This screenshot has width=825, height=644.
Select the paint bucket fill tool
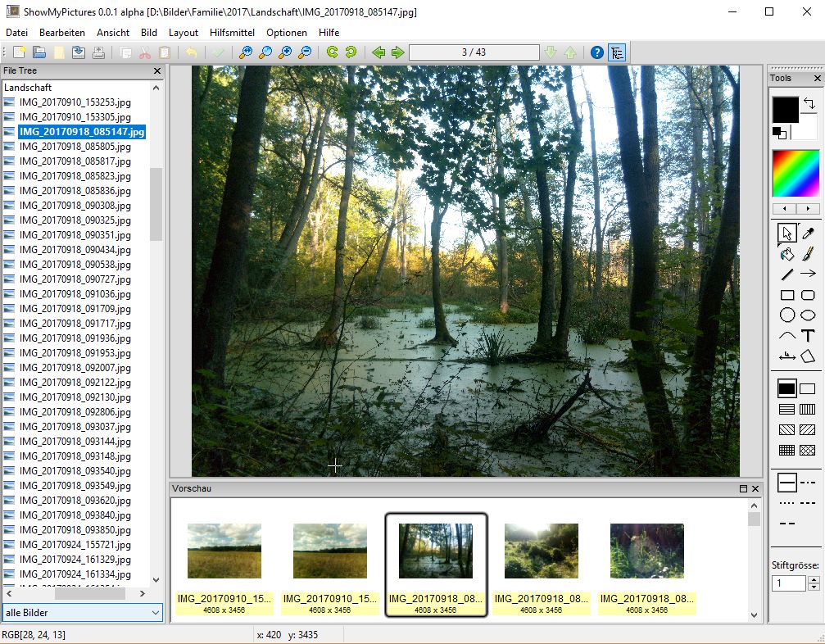pos(786,254)
